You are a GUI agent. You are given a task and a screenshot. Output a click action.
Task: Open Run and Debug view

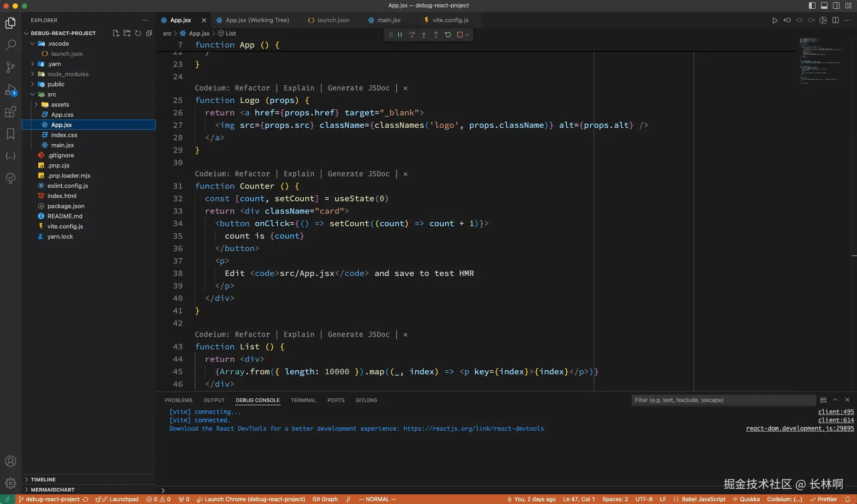11,90
